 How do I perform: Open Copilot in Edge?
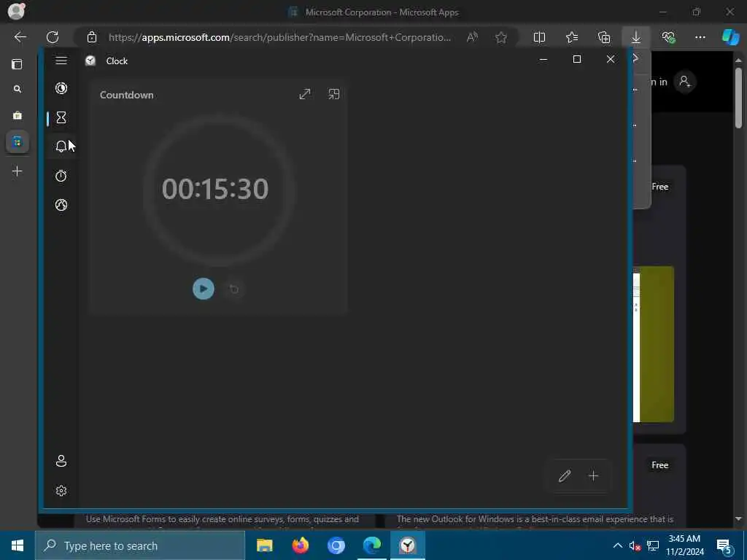pyautogui.click(x=730, y=37)
